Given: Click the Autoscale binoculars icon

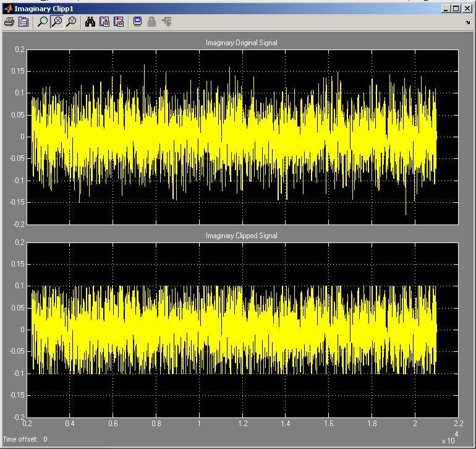Looking at the screenshot, I should 90,22.
